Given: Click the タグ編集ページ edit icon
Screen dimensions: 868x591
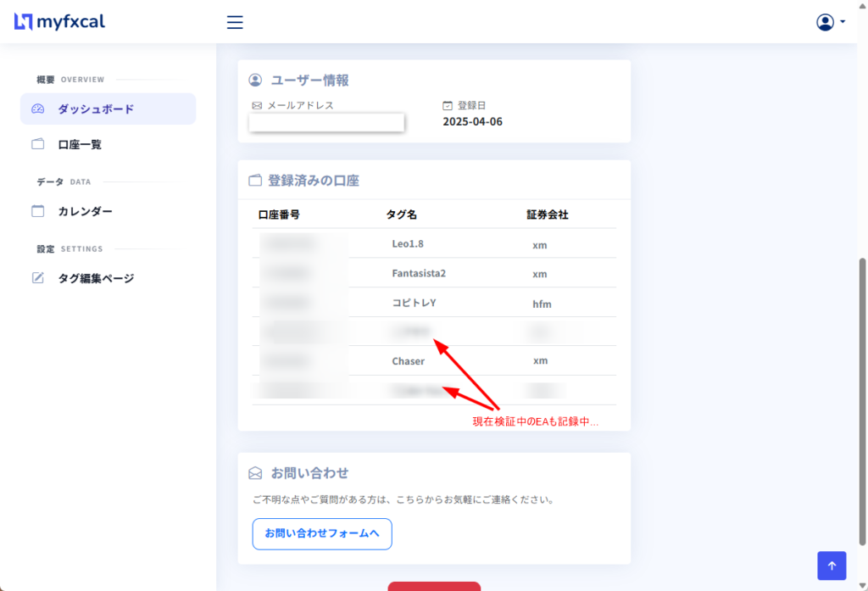Looking at the screenshot, I should [38, 278].
